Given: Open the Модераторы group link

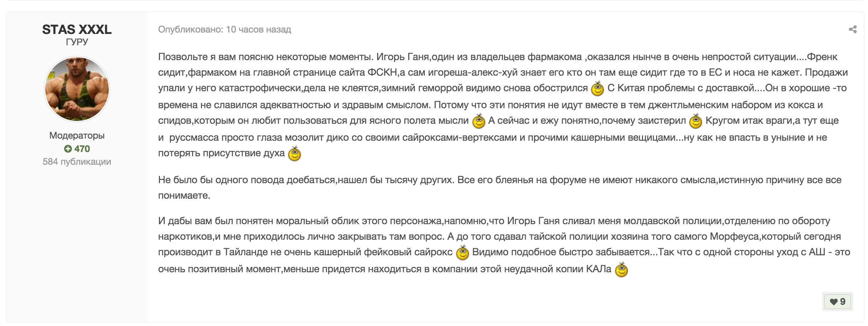Looking at the screenshot, I should coord(77,135).
